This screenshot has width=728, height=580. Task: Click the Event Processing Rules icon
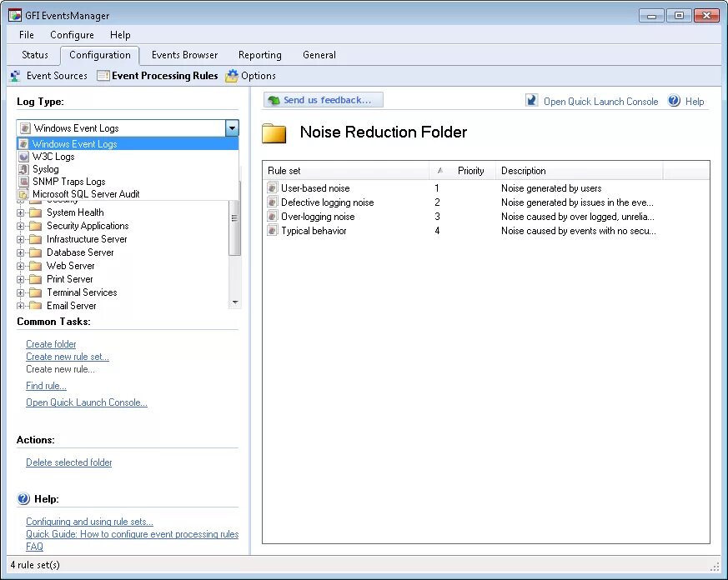[103, 76]
